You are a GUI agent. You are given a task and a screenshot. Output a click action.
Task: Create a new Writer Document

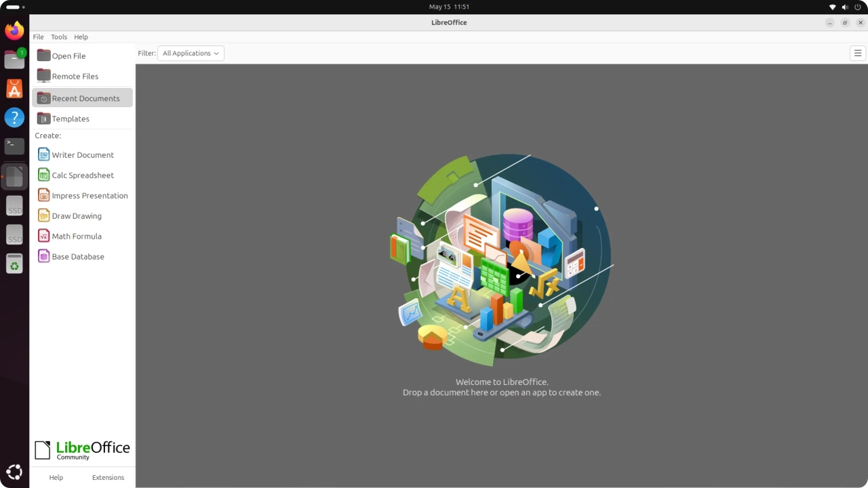pyautogui.click(x=82, y=155)
